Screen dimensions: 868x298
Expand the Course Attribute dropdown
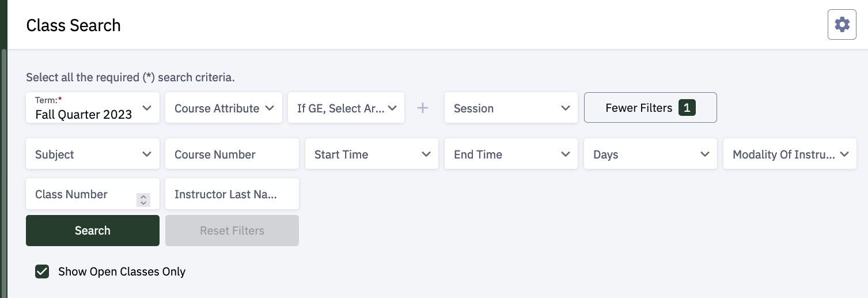(x=223, y=108)
